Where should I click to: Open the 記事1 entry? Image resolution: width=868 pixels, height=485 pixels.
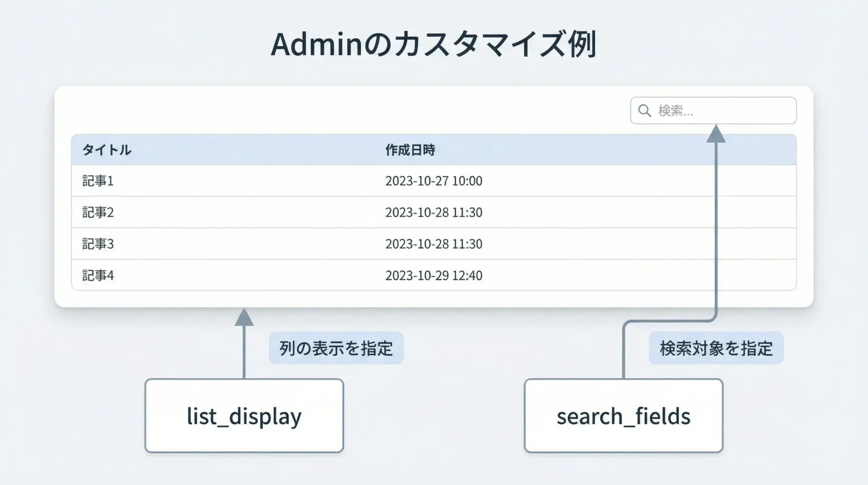tap(98, 181)
